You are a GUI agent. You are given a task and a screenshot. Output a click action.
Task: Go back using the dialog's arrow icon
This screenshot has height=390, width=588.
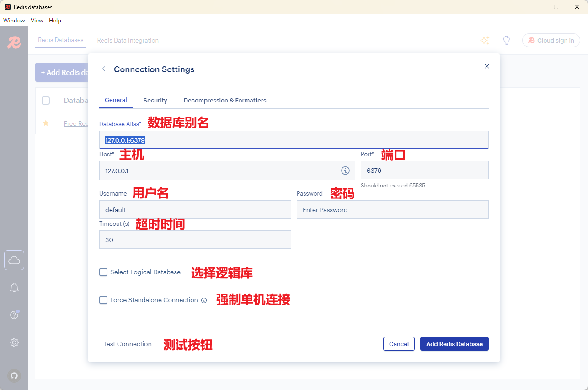click(105, 69)
